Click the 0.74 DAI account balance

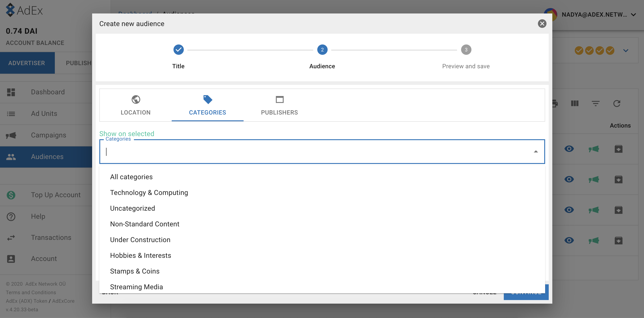coord(22,31)
